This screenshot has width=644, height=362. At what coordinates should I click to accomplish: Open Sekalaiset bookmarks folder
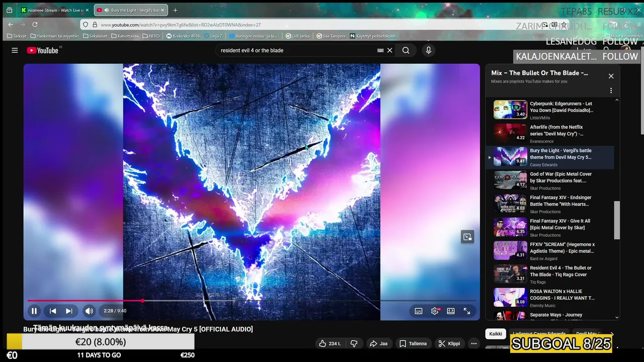click(96, 36)
